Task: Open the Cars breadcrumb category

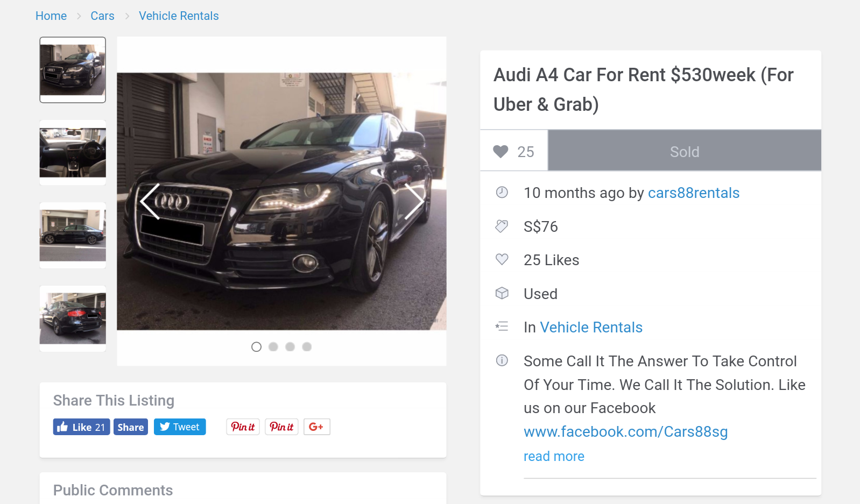Action: (102, 16)
